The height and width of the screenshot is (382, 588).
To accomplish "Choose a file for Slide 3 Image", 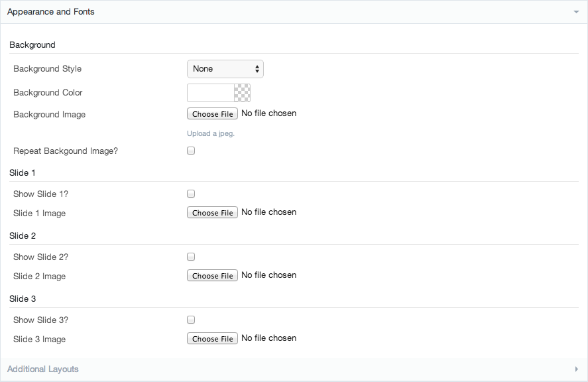I will click(x=212, y=338).
